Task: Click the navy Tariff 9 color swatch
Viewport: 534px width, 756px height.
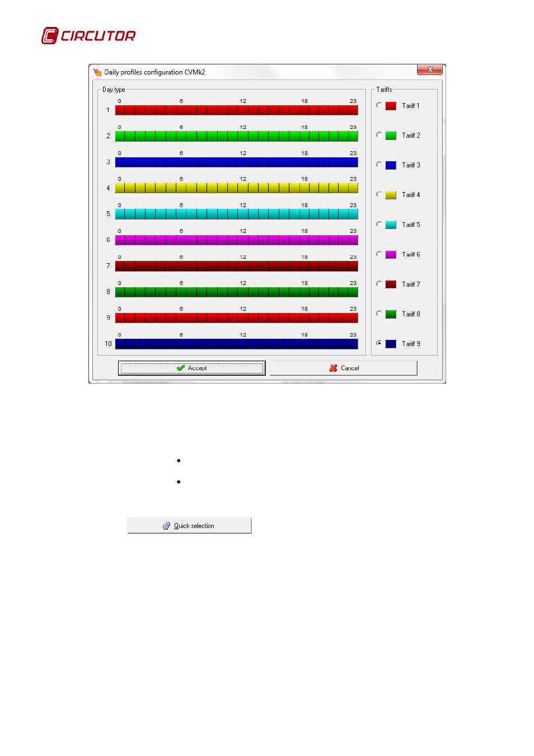Action: coord(391,344)
